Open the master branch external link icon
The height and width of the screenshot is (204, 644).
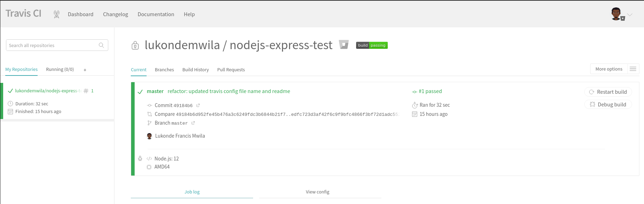pos(193,123)
